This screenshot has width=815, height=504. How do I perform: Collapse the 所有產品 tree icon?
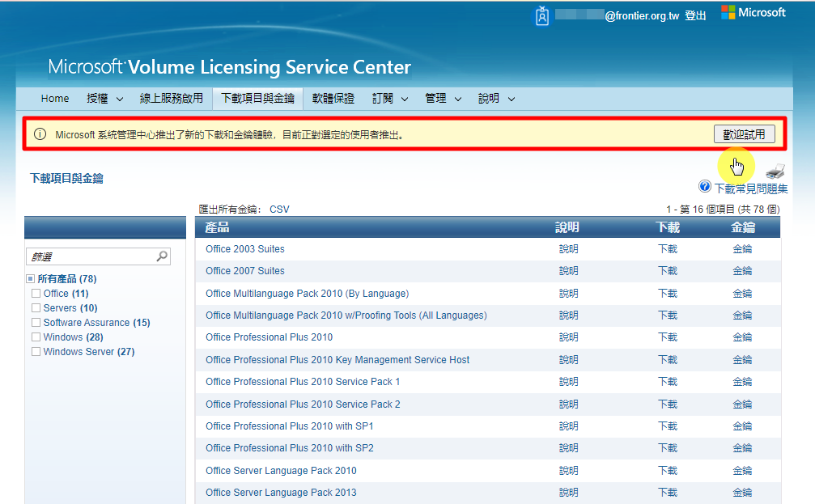click(x=31, y=279)
